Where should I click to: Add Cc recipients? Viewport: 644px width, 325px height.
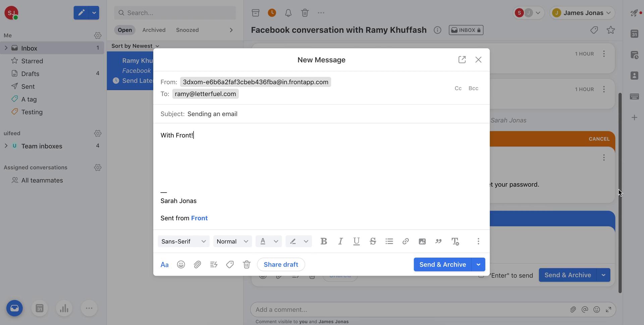tap(458, 88)
